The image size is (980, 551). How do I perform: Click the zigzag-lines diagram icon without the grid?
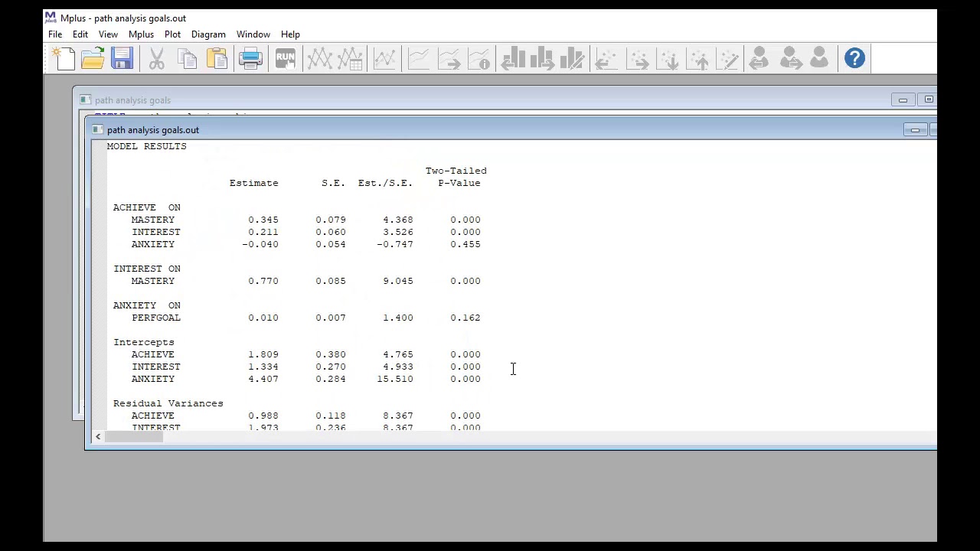(319, 58)
